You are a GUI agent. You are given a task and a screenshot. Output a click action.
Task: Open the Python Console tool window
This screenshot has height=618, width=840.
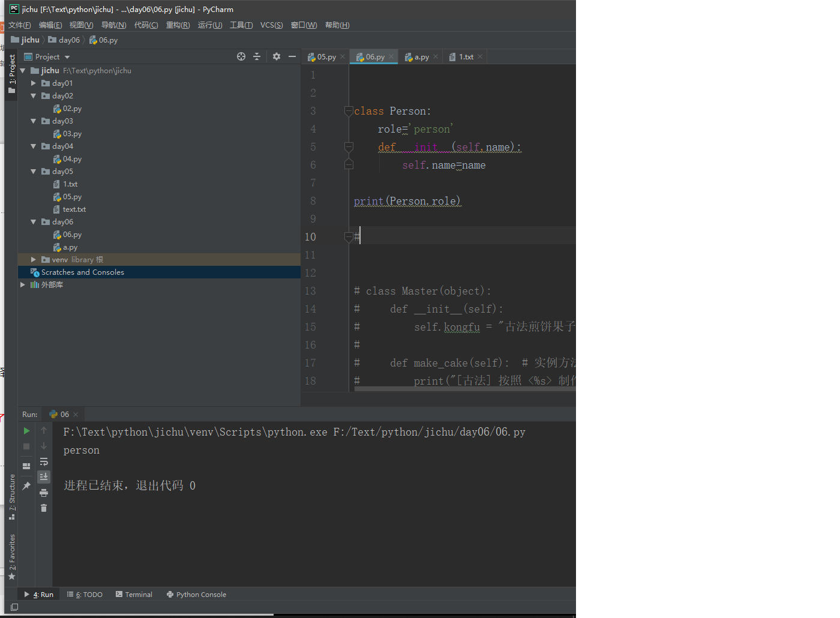197,595
